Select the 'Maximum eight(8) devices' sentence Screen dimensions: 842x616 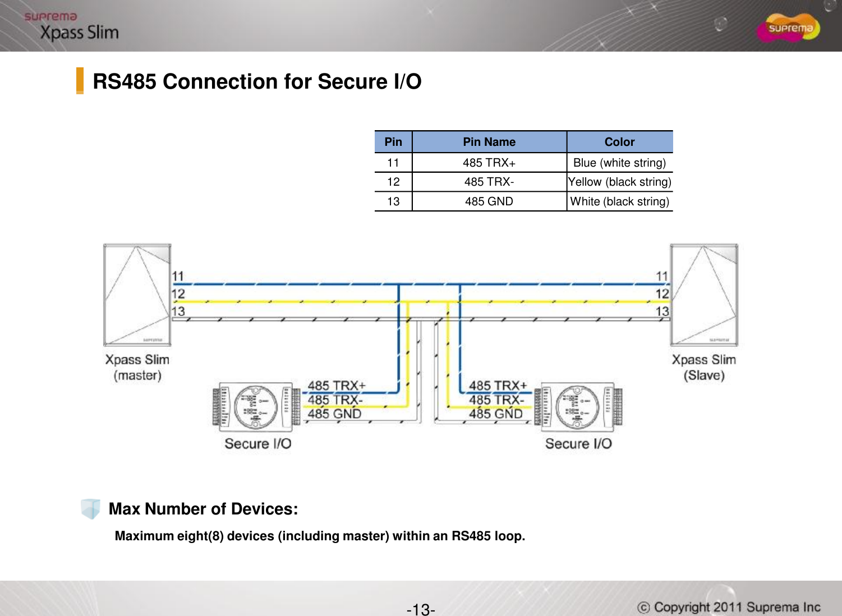320,536
